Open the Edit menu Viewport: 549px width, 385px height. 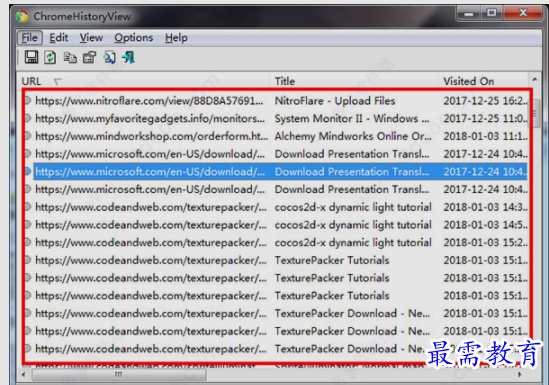[58, 38]
